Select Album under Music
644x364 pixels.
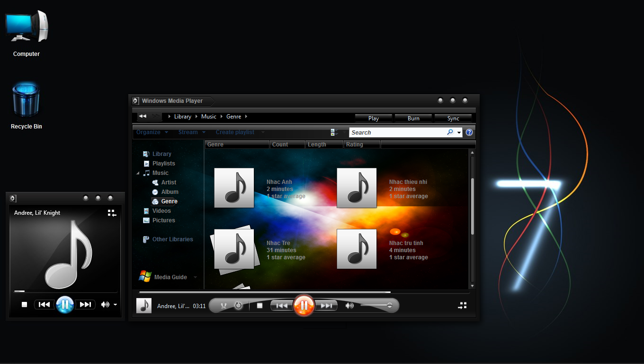[165, 192]
